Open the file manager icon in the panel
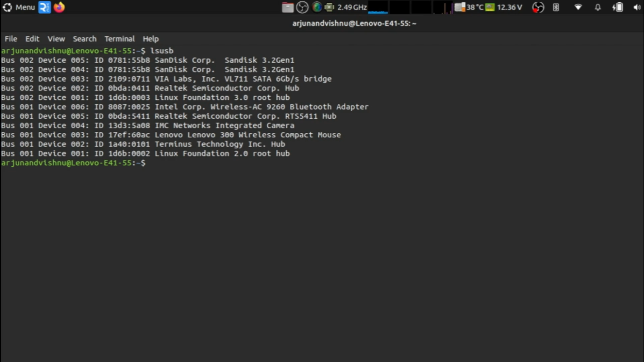 tap(287, 7)
